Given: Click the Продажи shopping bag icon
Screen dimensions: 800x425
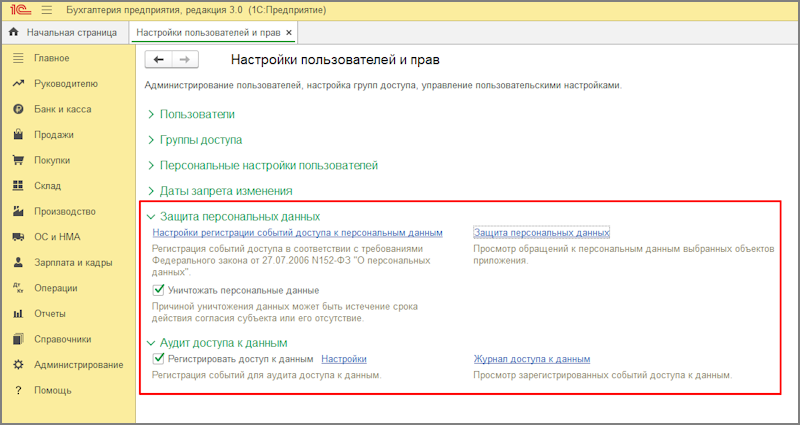Looking at the screenshot, I should point(18,135).
